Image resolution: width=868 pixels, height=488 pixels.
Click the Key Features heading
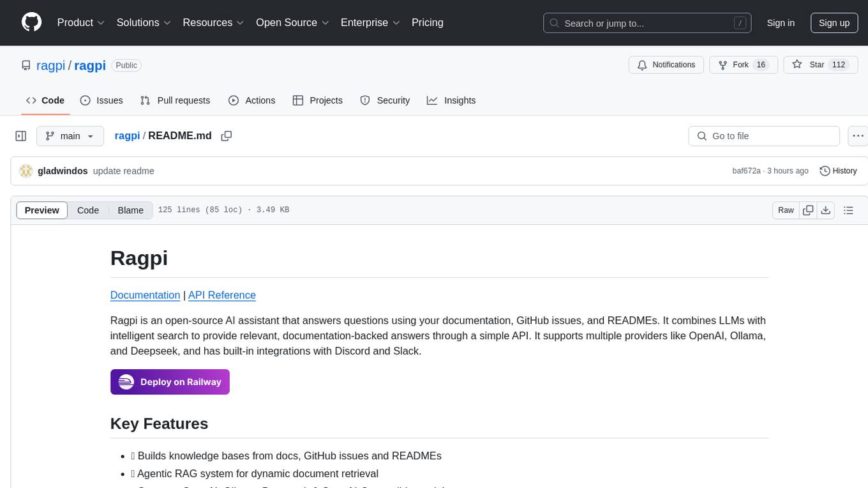click(x=159, y=423)
